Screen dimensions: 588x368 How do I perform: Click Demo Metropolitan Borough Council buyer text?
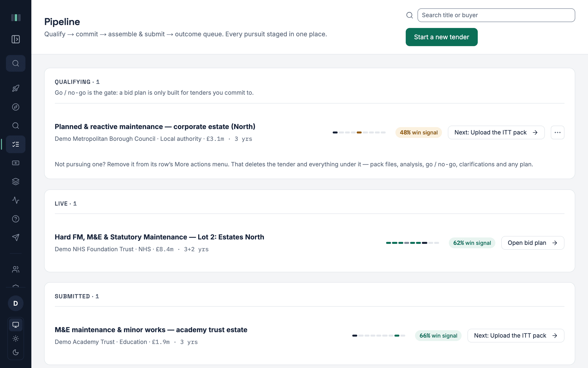click(x=105, y=139)
